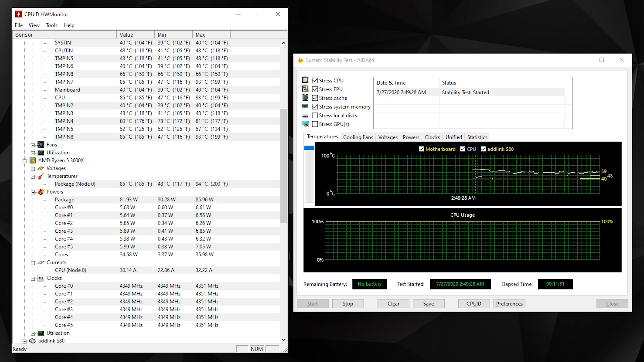Click the Temperatures thermometer icon
Image resolution: width=644 pixels, height=362 pixels.
tap(41, 176)
